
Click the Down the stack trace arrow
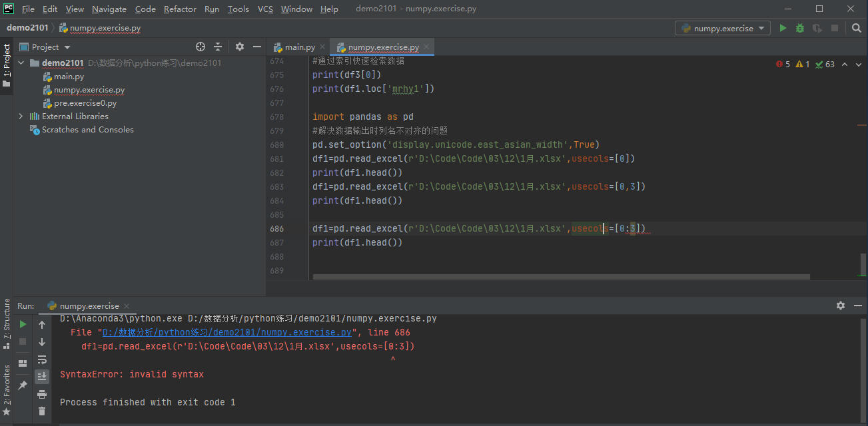42,342
